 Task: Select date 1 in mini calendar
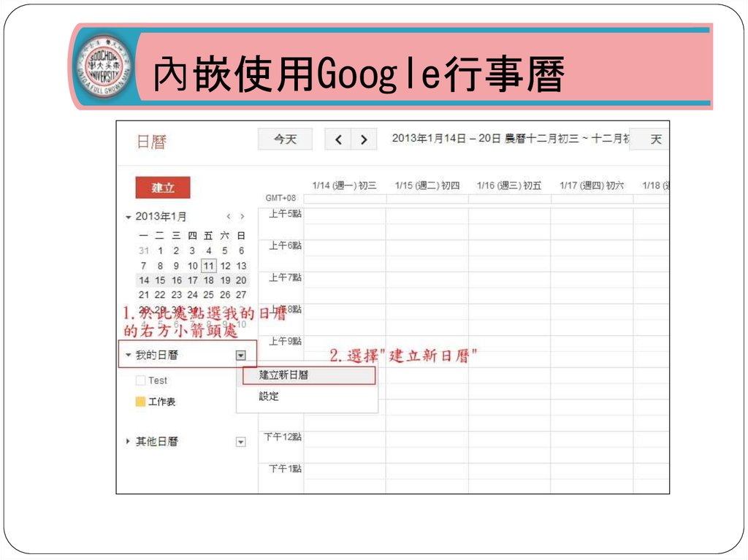click(x=160, y=251)
